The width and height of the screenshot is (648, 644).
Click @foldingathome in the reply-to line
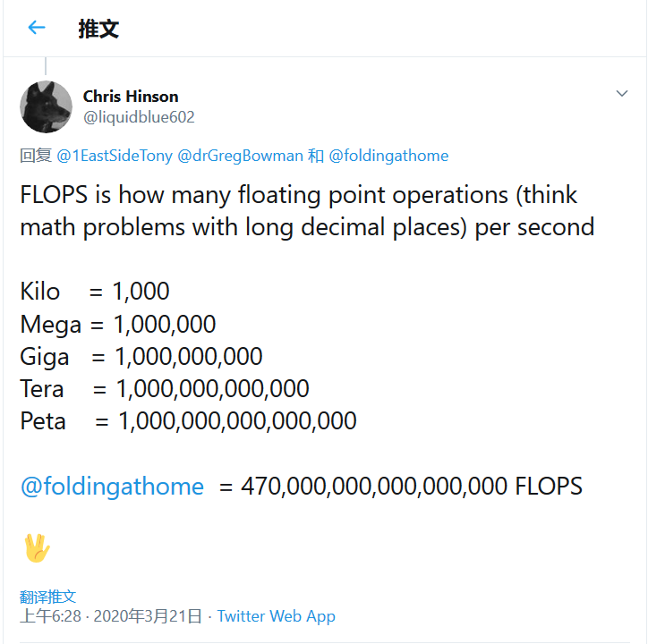388,156
